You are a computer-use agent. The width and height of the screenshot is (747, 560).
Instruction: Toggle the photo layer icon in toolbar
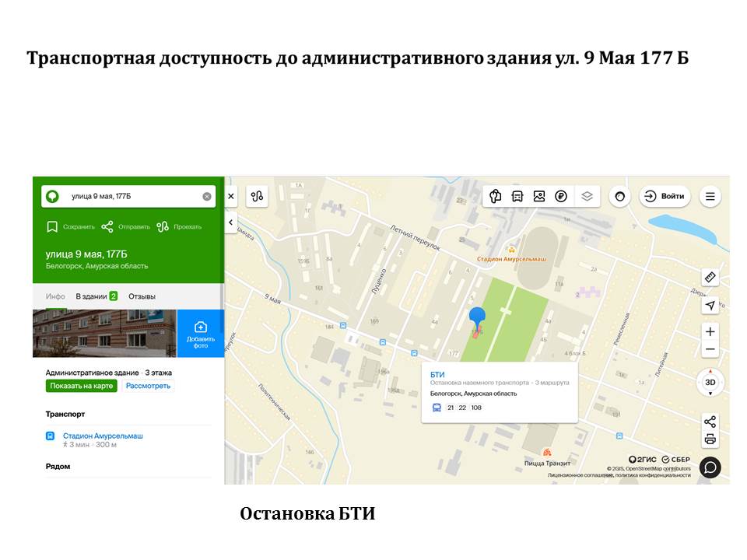[x=539, y=197]
